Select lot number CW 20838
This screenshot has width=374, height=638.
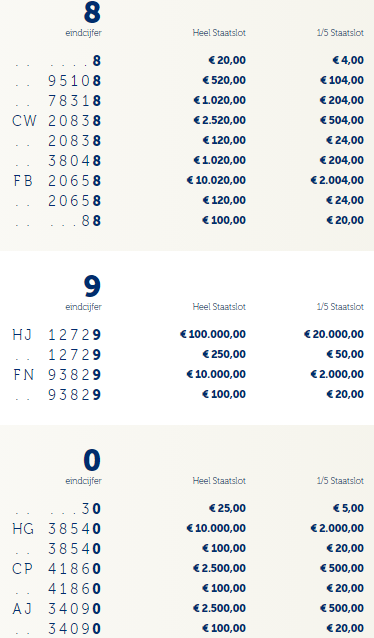pyautogui.click(x=57, y=120)
